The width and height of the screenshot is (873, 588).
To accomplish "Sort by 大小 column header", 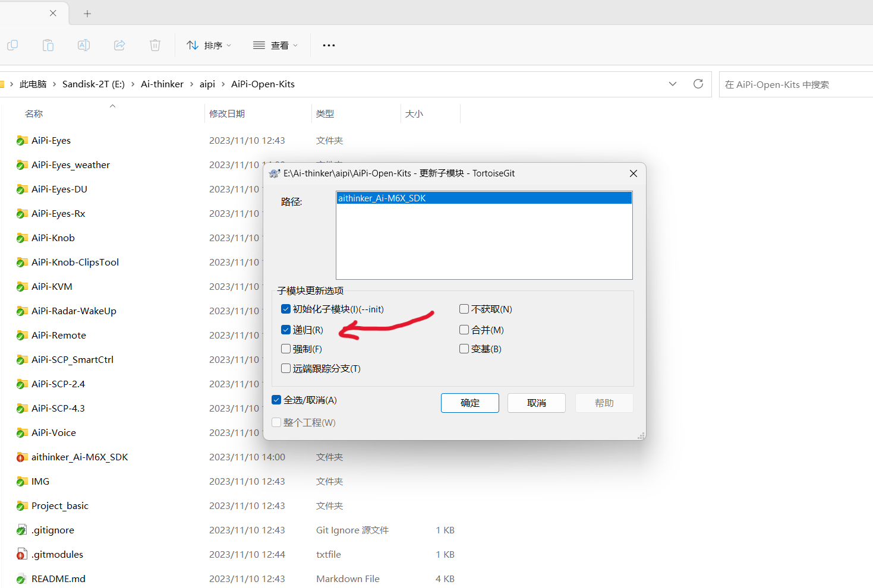I will click(x=414, y=113).
